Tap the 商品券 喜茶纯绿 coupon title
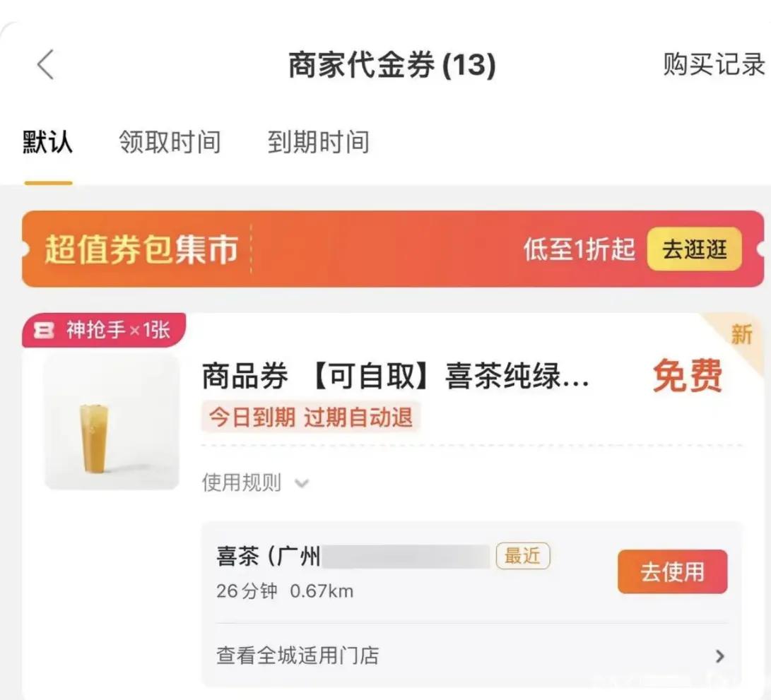Viewport: 771px width, 700px height. [x=394, y=378]
